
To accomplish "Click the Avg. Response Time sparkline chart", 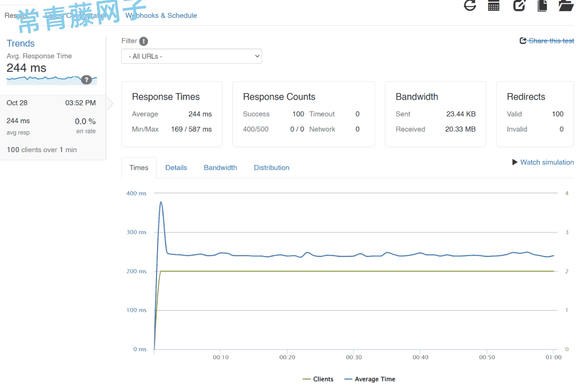I will click(46, 79).
